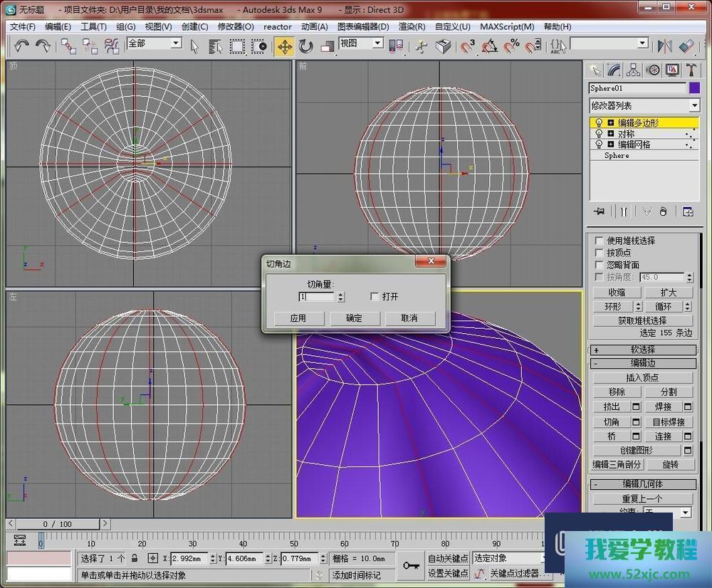This screenshot has width=712, height=588.
Task: Select the Select and Rotate tool
Action: point(306,46)
